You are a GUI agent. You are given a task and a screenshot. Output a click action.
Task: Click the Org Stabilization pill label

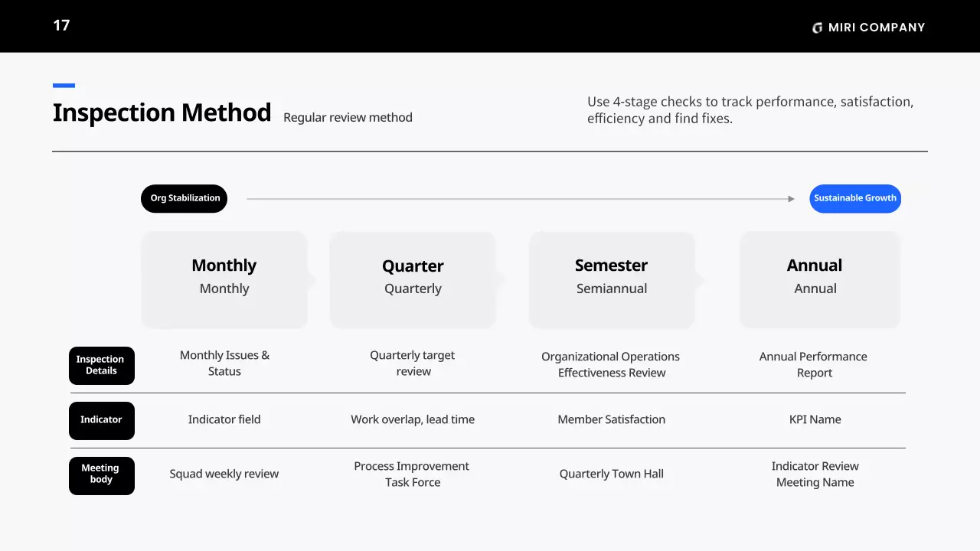pos(185,198)
